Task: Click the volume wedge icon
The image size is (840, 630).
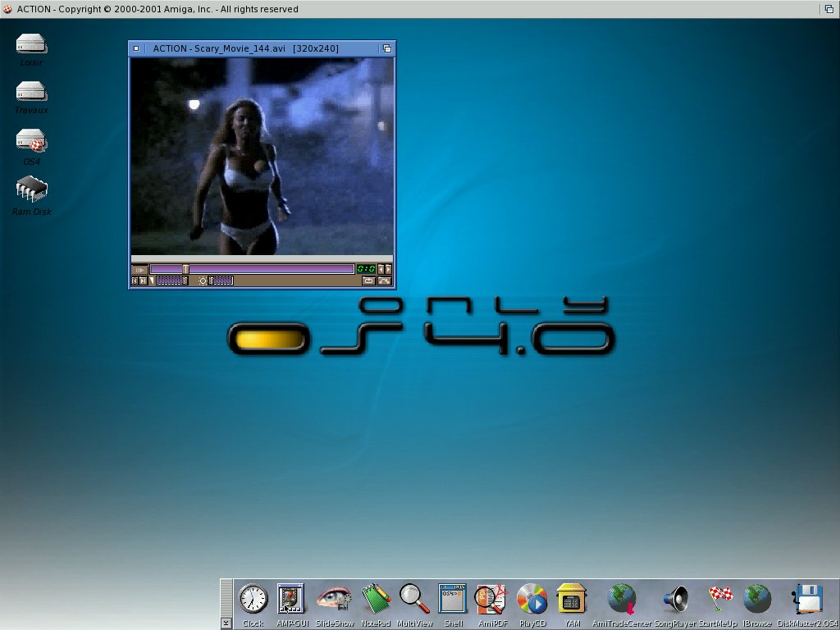Action: tap(152, 281)
